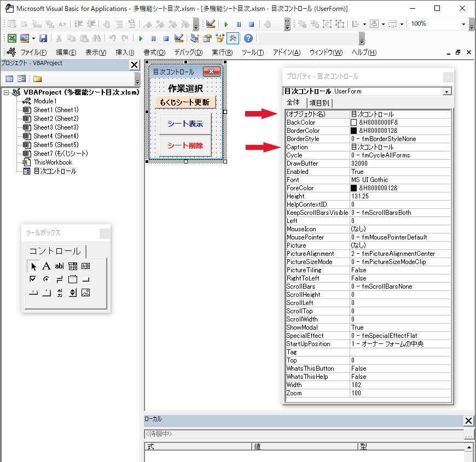Screen dimensions: 476x462
Task: Collapse the VBAProject tree node
Action: tap(6, 92)
